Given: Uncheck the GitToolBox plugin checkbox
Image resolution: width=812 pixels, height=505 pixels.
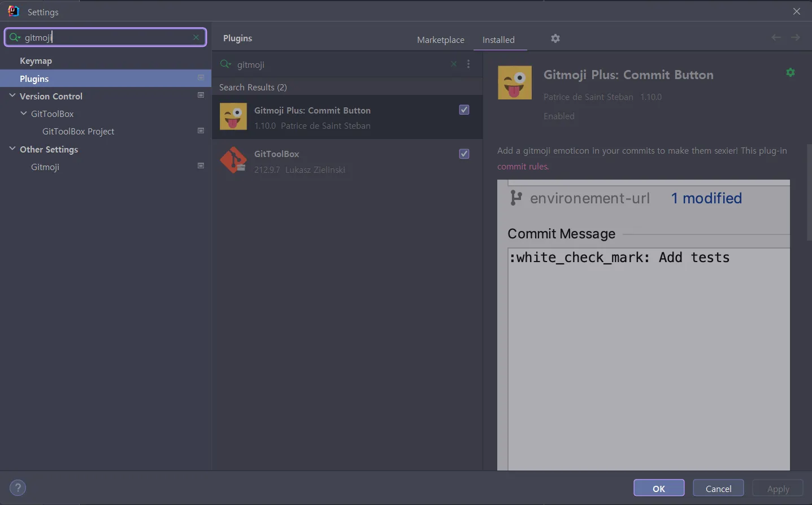Looking at the screenshot, I should (464, 154).
